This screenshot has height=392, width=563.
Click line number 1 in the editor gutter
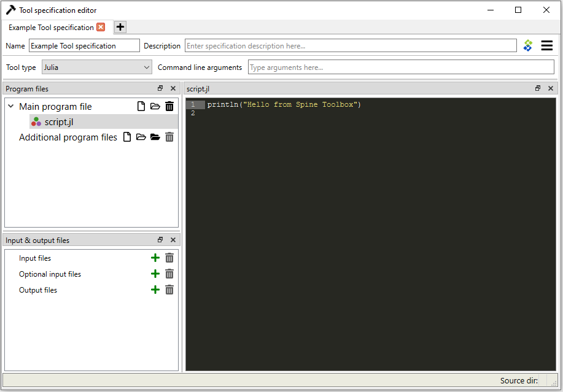click(193, 104)
